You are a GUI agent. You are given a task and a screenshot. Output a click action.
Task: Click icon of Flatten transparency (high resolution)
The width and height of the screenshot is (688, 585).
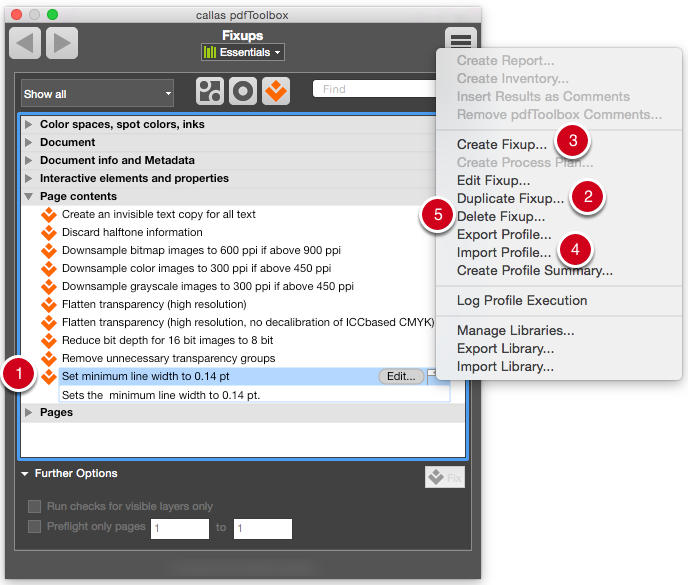[x=49, y=305]
